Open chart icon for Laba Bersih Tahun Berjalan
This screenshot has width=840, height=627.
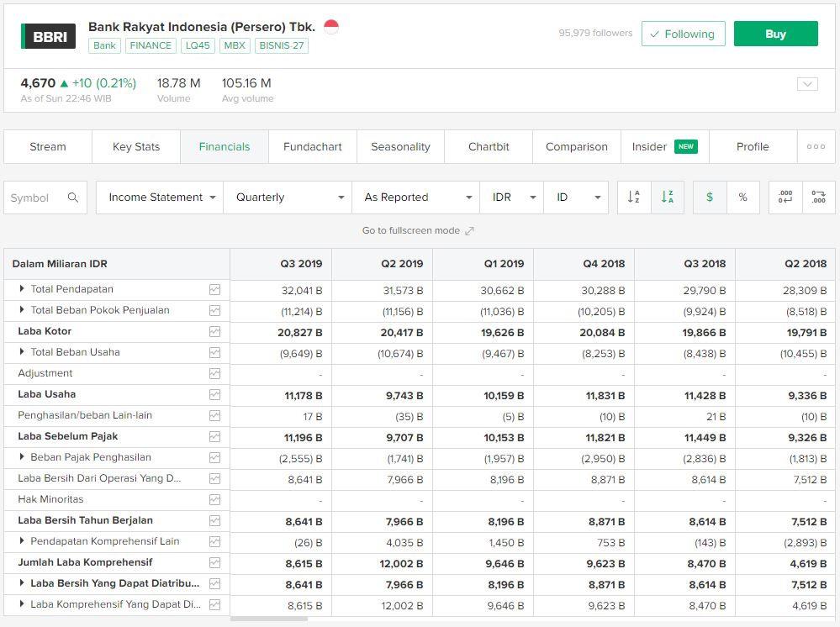click(x=214, y=521)
